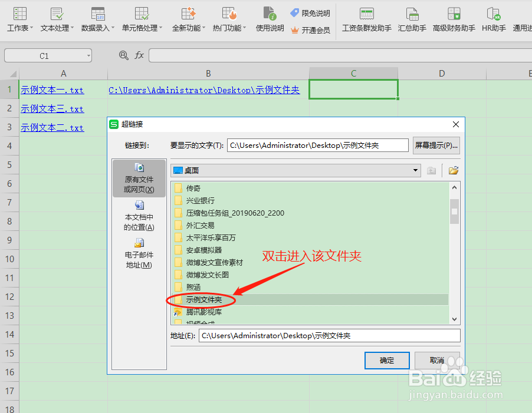Image resolution: width=532 pixels, height=413 pixels.
Task: Click 限免说明 tag item
Action: (310, 13)
